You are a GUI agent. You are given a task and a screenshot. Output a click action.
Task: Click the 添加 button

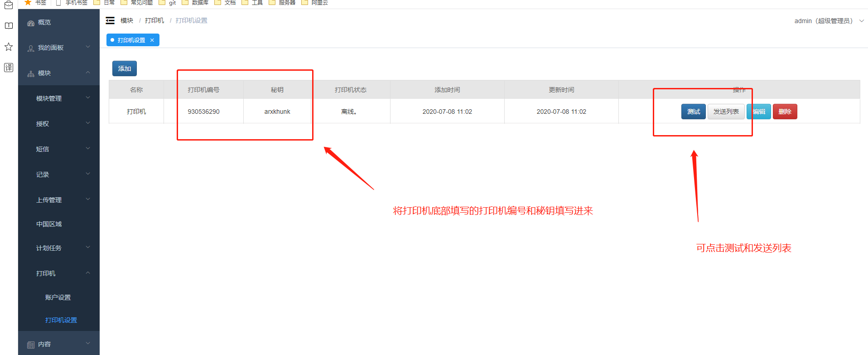tap(125, 68)
